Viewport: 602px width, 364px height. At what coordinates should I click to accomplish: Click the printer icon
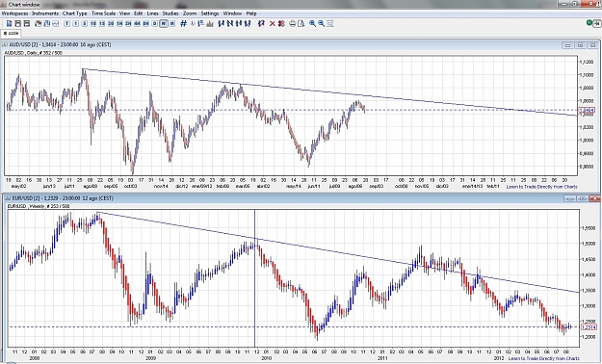293,24
